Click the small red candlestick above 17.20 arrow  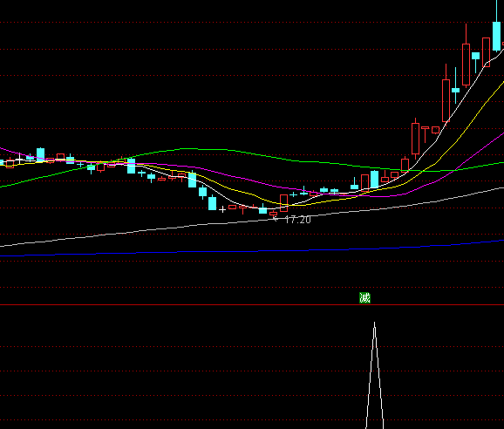273,214
